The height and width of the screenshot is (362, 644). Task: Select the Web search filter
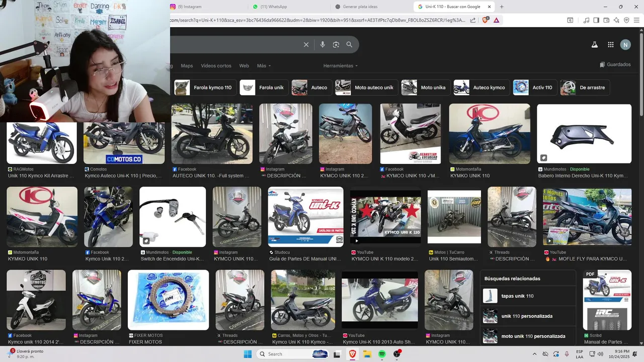click(x=244, y=66)
